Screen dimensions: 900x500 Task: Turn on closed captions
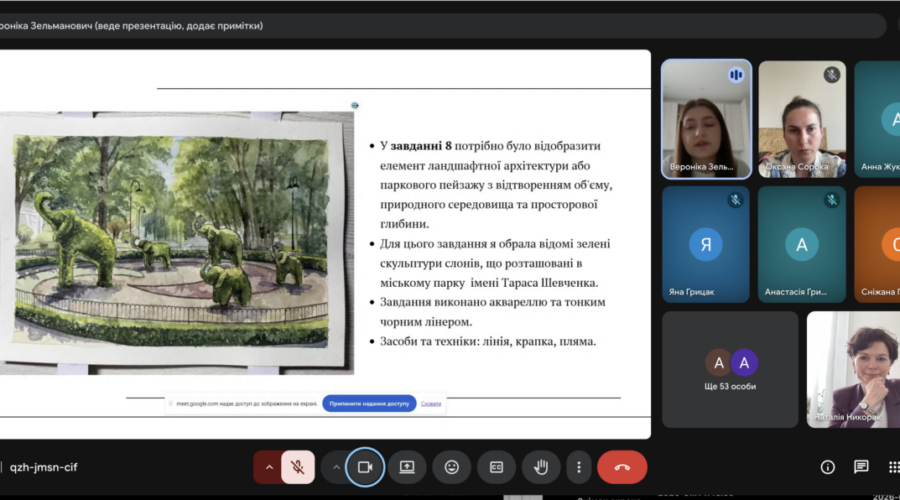[x=496, y=467]
